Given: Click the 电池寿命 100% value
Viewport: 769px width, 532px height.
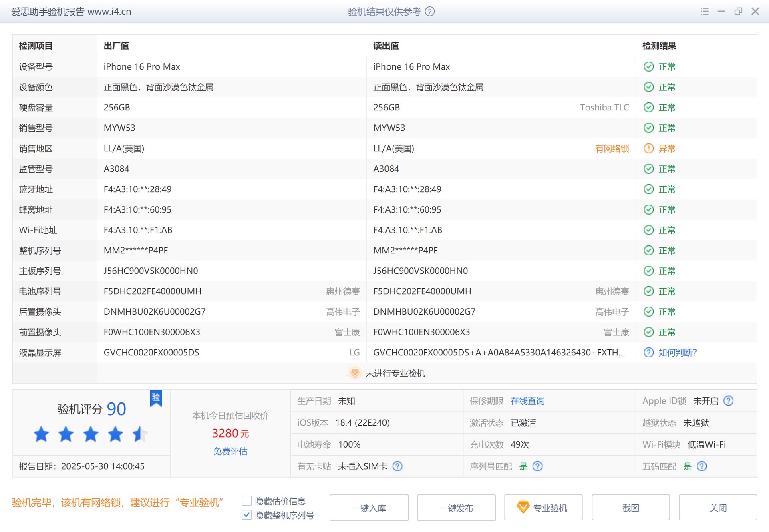Looking at the screenshot, I should [349, 445].
